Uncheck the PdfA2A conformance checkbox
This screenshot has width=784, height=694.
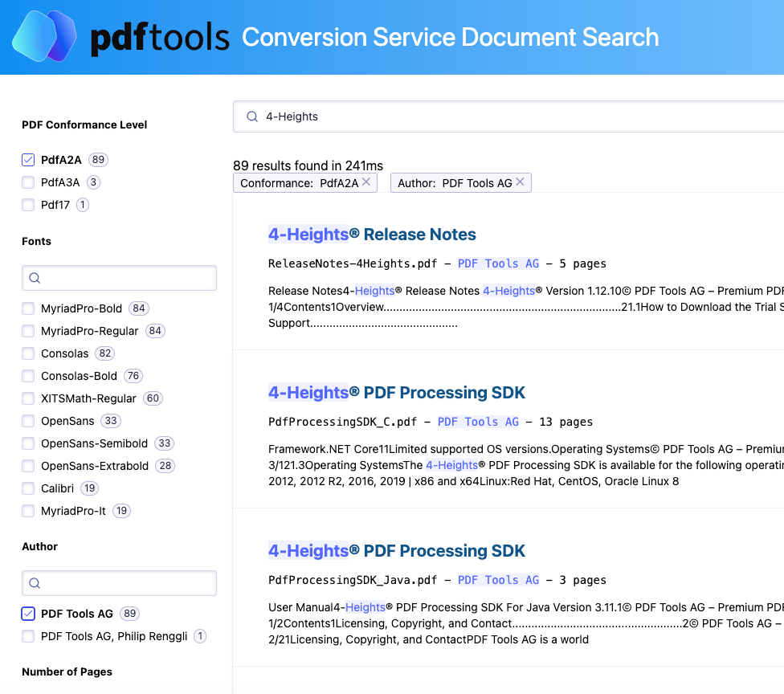[28, 160]
